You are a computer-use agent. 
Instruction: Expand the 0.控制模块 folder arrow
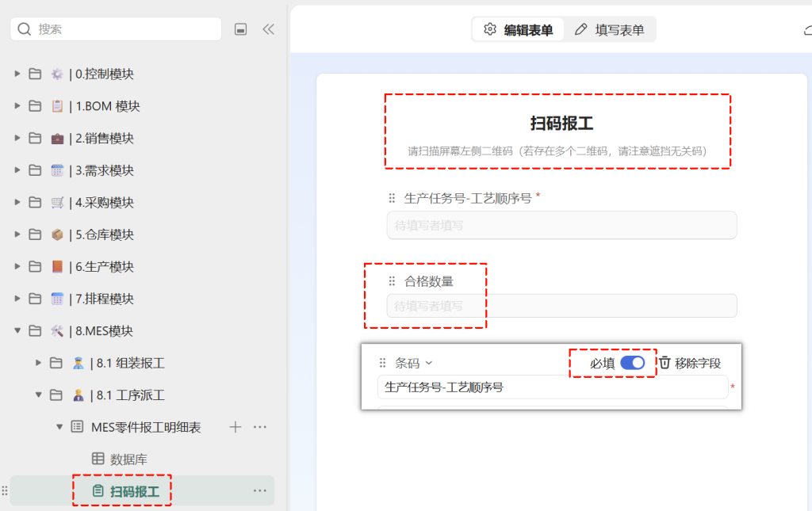click(x=17, y=74)
